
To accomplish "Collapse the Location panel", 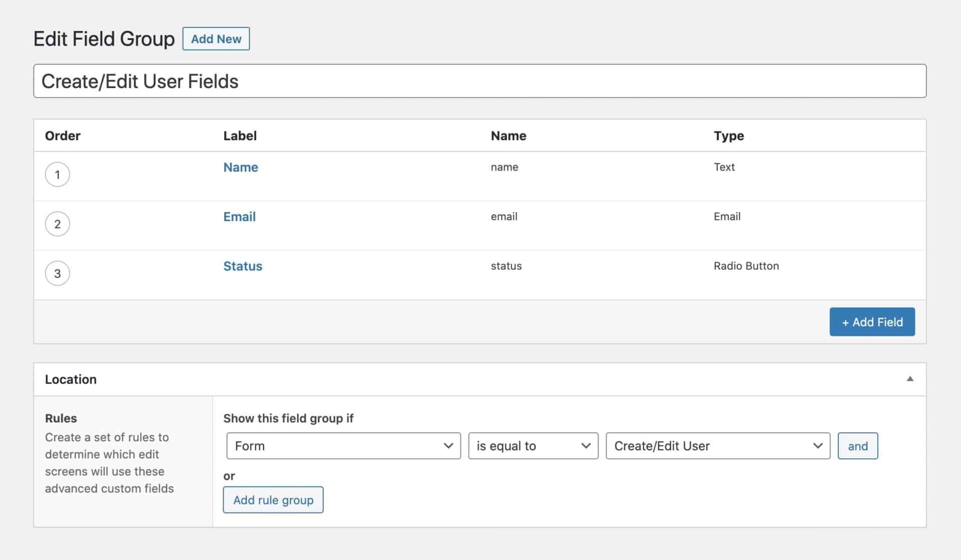I will click(910, 379).
